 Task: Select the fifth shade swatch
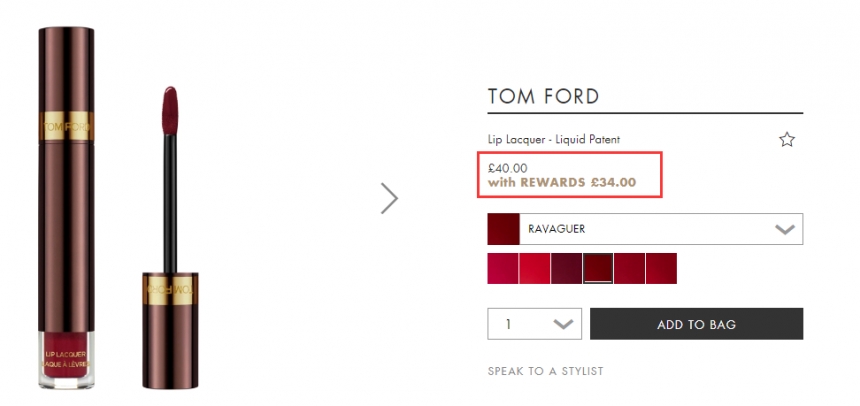tap(630, 268)
